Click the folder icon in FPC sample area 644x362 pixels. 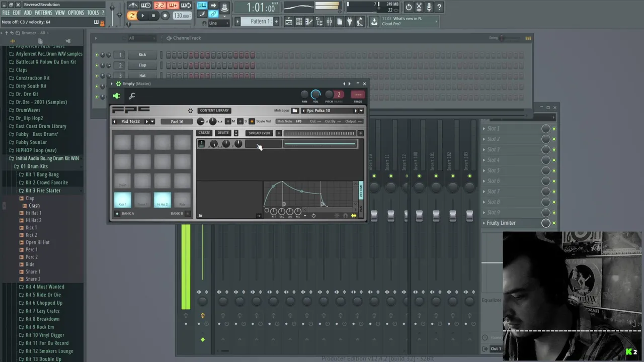click(200, 216)
